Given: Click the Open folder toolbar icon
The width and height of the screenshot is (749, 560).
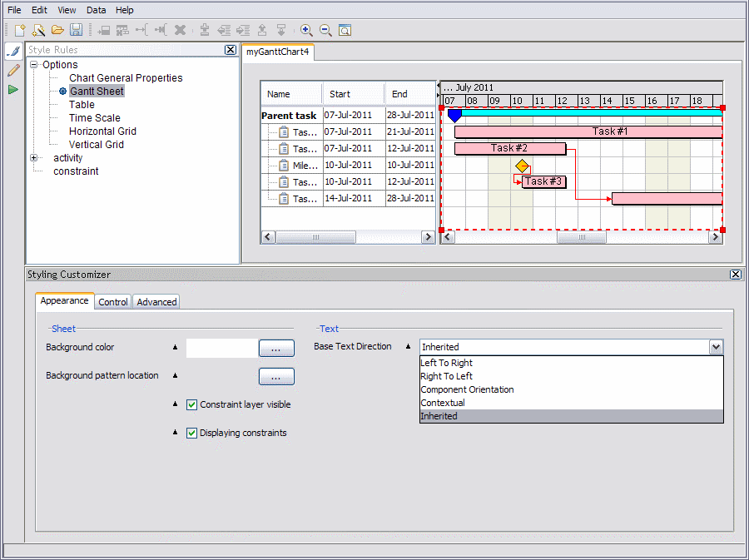Looking at the screenshot, I should coord(57,30).
